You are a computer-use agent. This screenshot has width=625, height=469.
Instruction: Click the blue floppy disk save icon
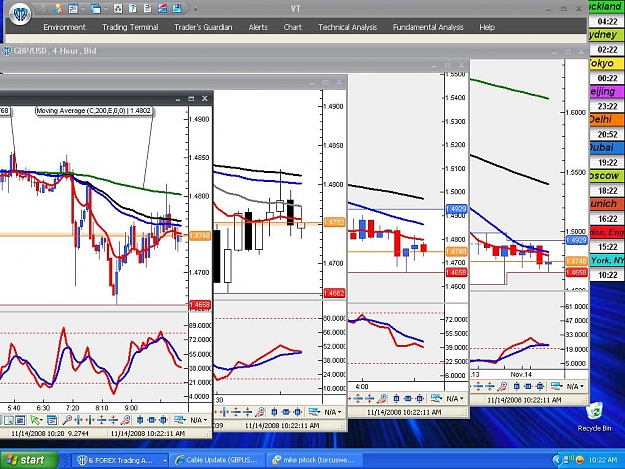(x=177, y=8)
